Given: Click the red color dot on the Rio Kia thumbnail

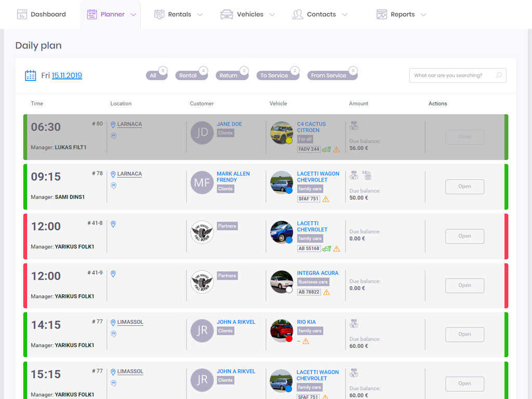Looking at the screenshot, I should 289,339.
